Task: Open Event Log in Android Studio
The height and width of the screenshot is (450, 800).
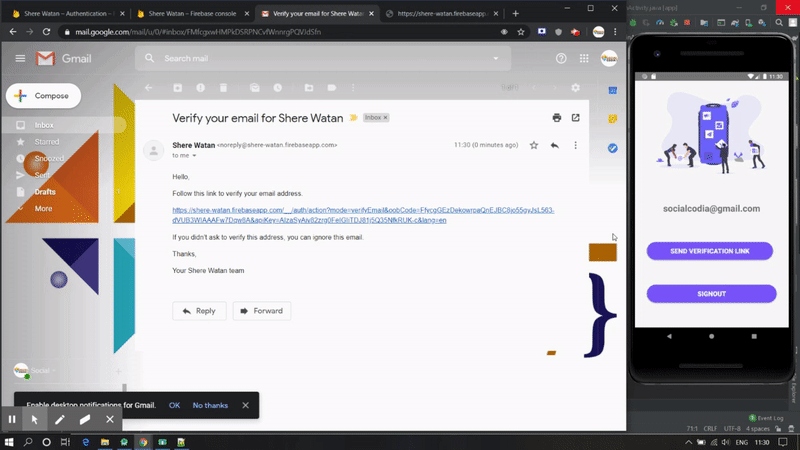Action: coord(766,418)
